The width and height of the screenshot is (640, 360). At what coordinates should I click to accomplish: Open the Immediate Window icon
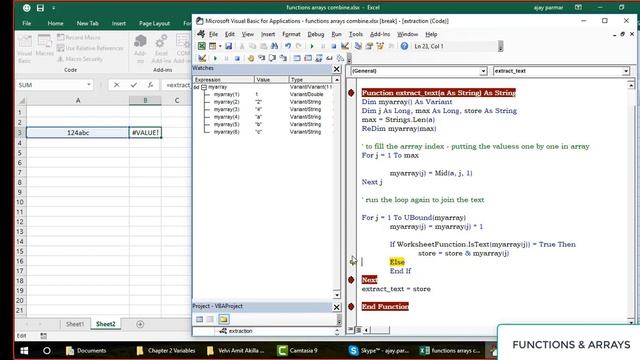[308, 58]
